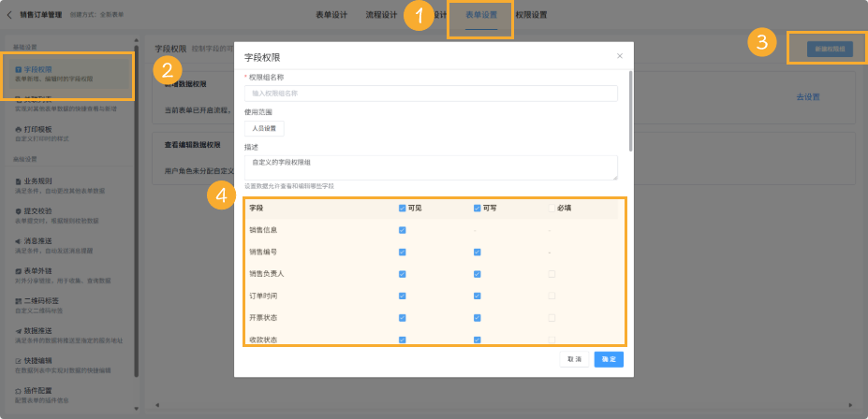
Task: Uncheck 可写 for 订单时间
Action: [478, 296]
